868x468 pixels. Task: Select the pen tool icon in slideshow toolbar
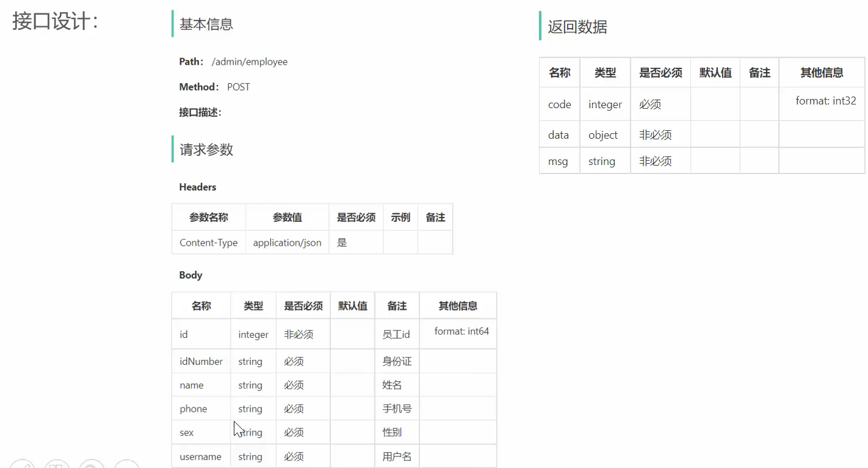click(x=22, y=466)
